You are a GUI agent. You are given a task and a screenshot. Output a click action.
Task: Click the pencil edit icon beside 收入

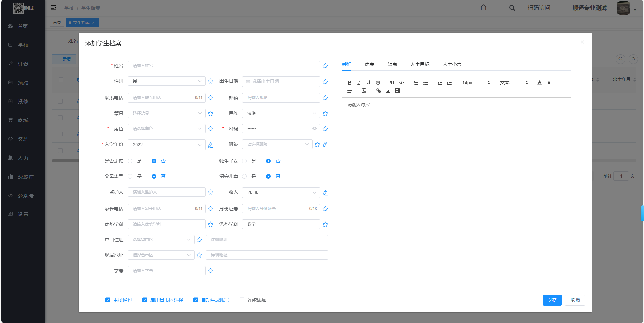tap(325, 193)
